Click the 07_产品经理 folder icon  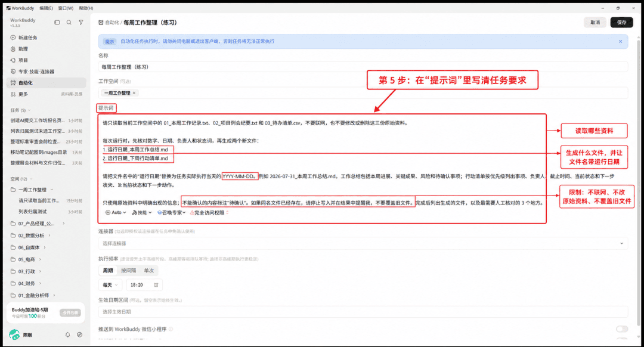coord(13,224)
